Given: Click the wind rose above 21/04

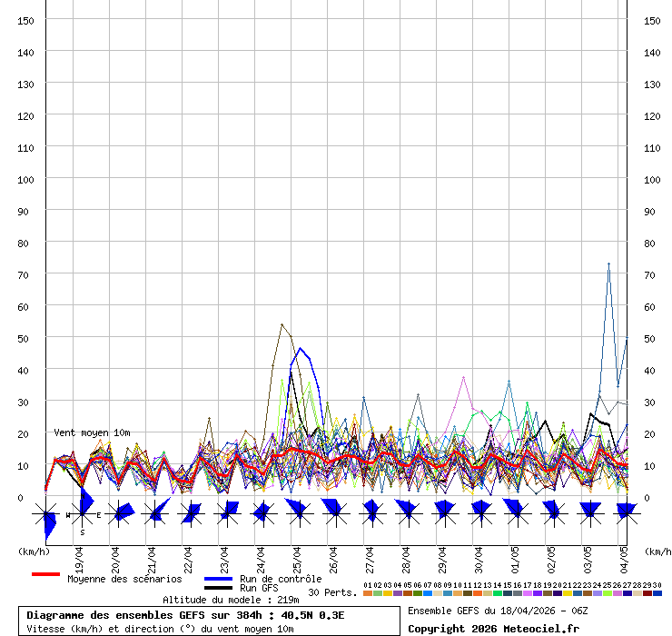Looking at the screenshot, I should [x=154, y=514].
